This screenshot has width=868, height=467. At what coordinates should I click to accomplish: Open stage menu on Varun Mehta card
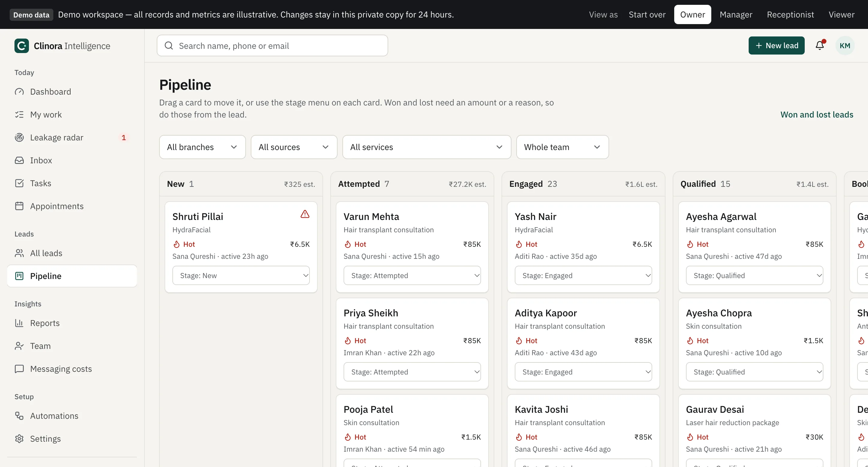click(412, 276)
